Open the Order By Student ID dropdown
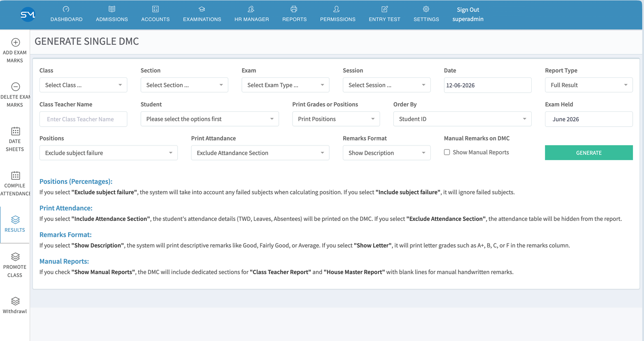Image resolution: width=644 pixels, height=341 pixels. pos(462,119)
